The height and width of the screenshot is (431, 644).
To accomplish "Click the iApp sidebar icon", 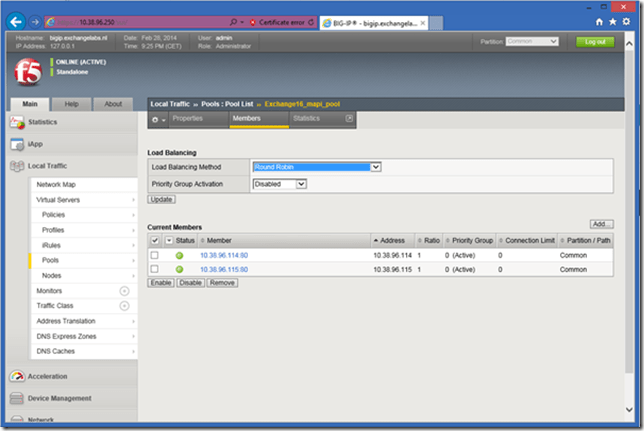I will 17,144.
